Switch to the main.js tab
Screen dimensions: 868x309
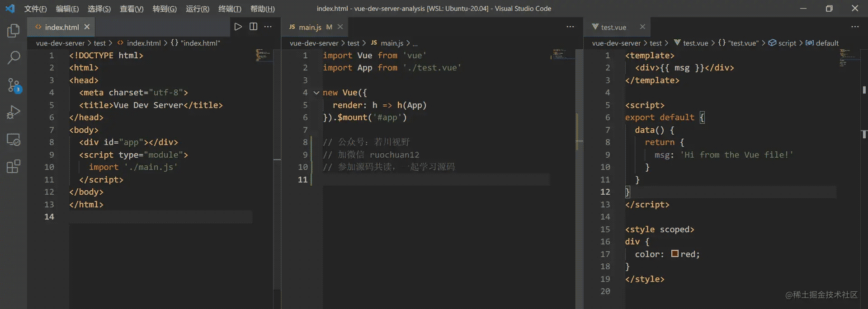click(315, 27)
